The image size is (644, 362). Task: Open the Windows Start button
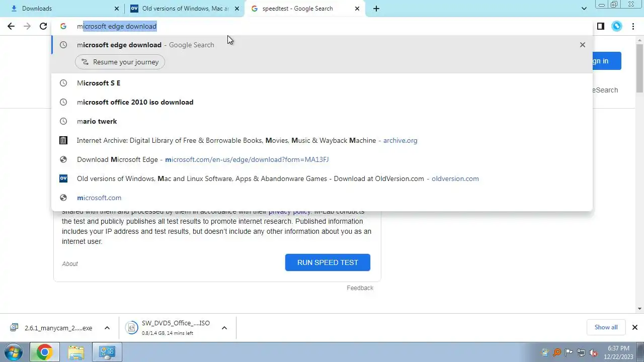14,352
